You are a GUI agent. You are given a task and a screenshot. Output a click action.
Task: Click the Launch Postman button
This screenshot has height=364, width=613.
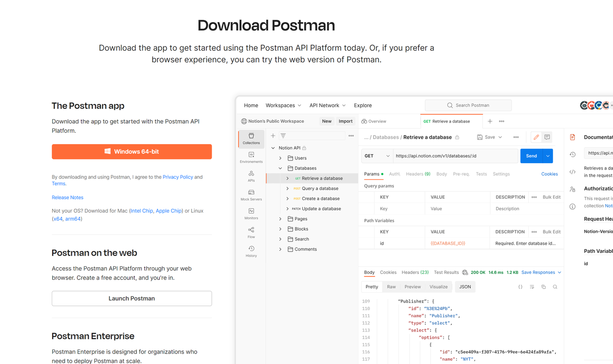[x=132, y=298]
